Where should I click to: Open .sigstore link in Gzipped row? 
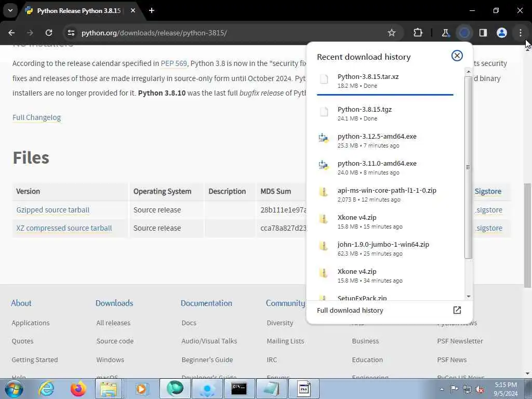pyautogui.click(x=488, y=210)
